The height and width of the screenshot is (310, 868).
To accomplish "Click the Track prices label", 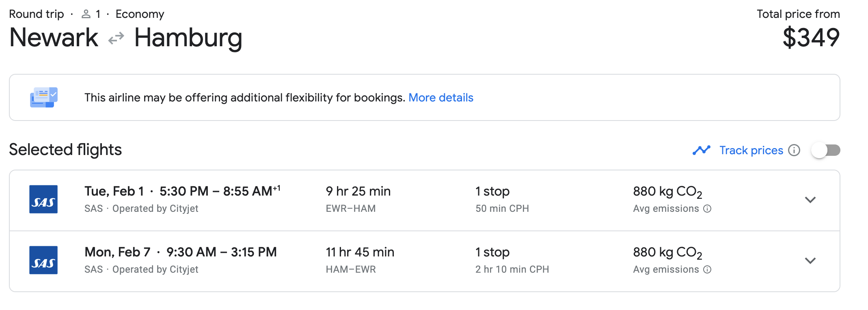I will click(751, 150).
